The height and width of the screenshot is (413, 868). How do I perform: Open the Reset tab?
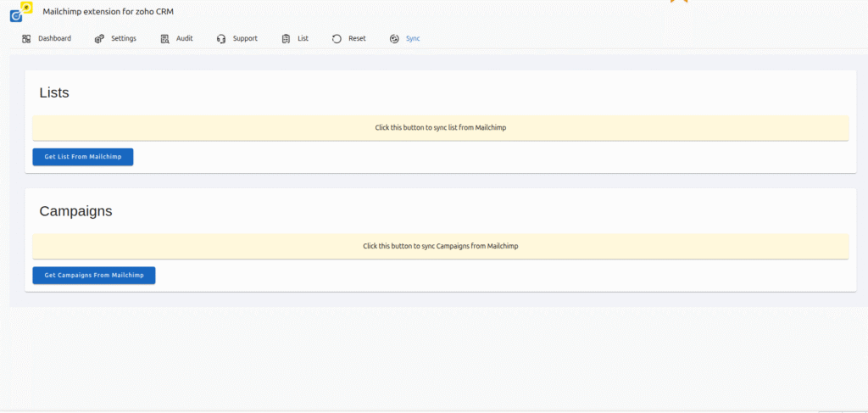click(x=357, y=39)
